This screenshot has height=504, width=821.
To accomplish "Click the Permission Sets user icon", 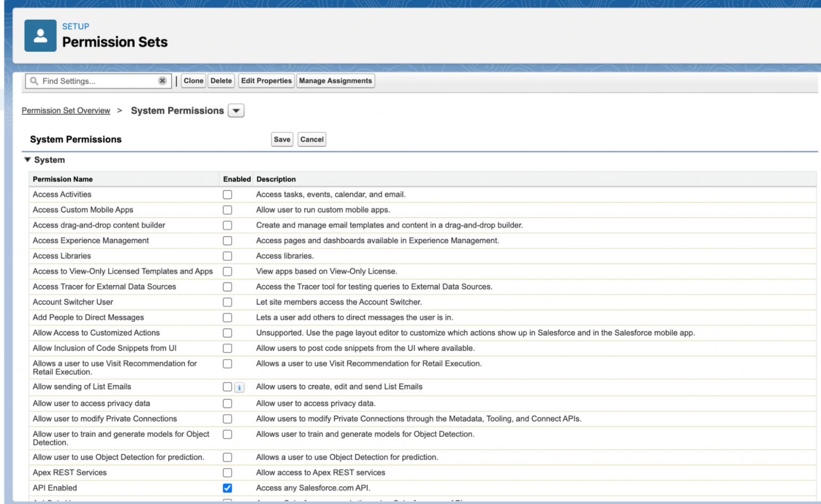I will (40, 36).
